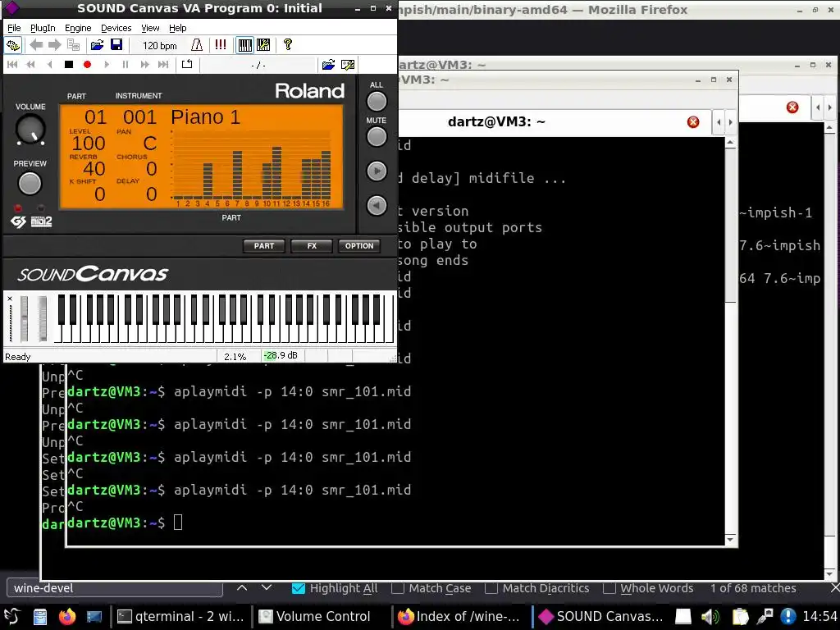Click the Piano 1 instrument name
Image resolution: width=840 pixels, height=630 pixels.
pyautogui.click(x=206, y=117)
